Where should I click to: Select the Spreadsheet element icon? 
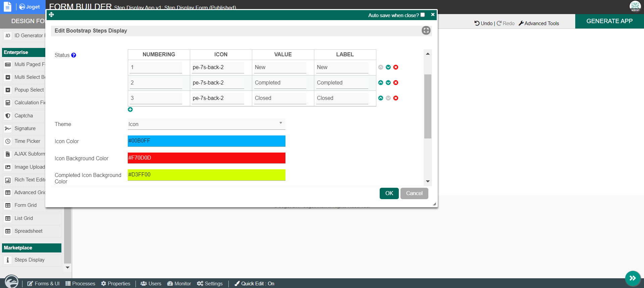click(x=8, y=231)
